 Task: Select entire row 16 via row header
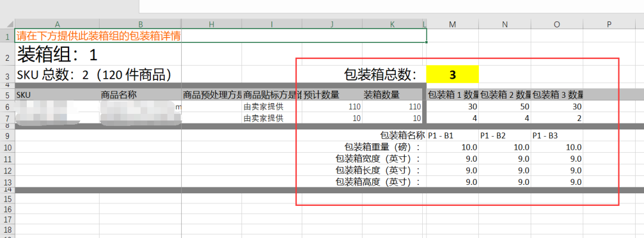[7, 208]
